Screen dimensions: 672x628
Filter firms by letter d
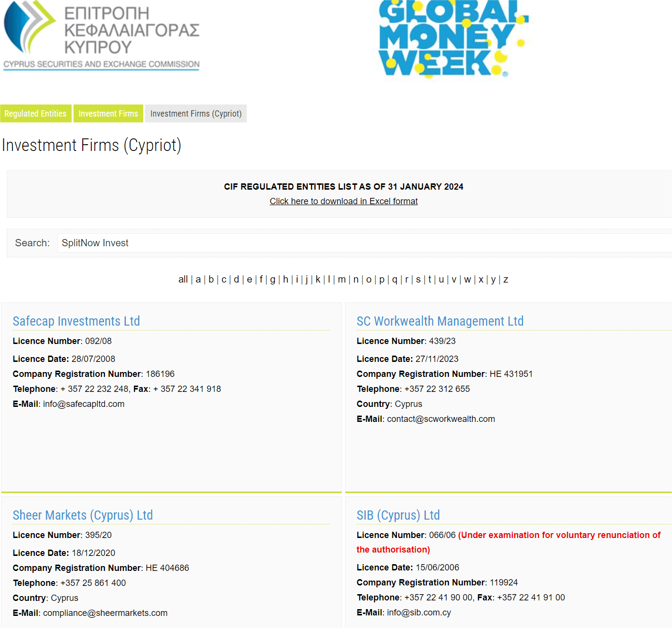click(x=237, y=280)
